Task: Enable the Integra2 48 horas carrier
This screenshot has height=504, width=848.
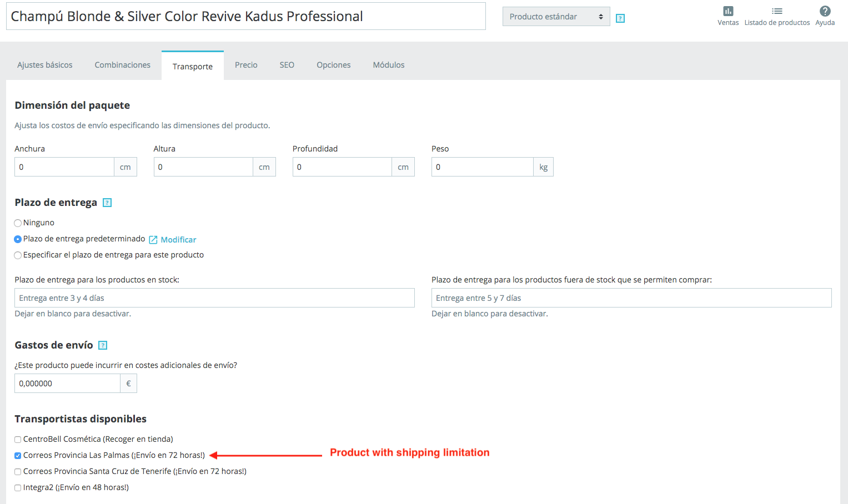Action: pyautogui.click(x=18, y=488)
